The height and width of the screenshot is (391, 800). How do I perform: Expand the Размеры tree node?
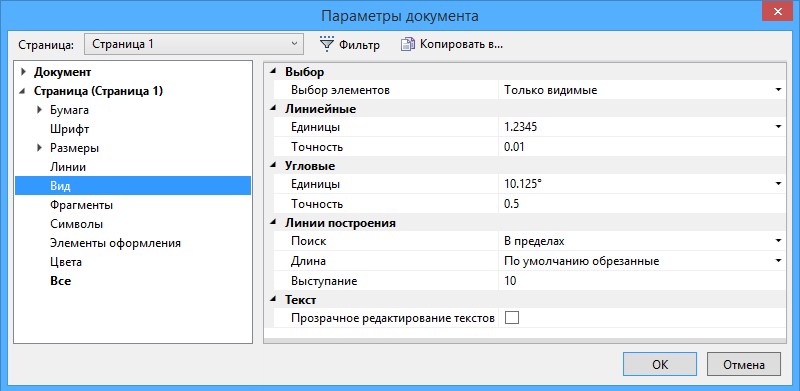39,148
